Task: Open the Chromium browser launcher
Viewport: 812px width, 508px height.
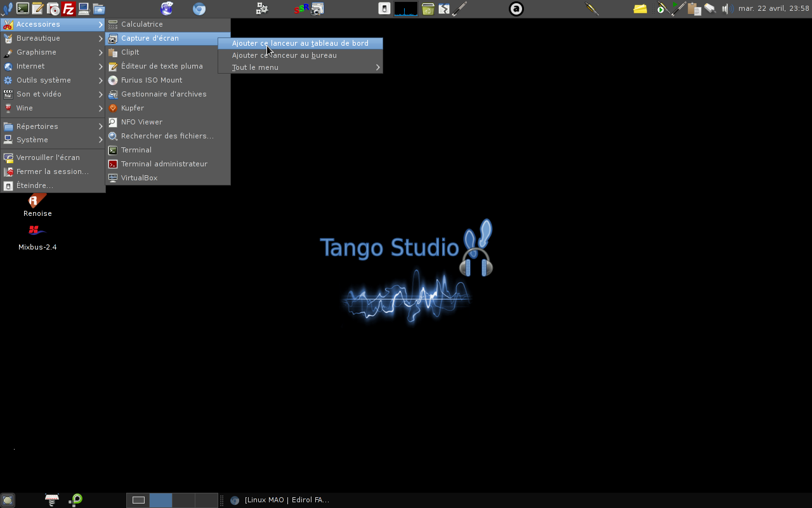Action: 199,9
